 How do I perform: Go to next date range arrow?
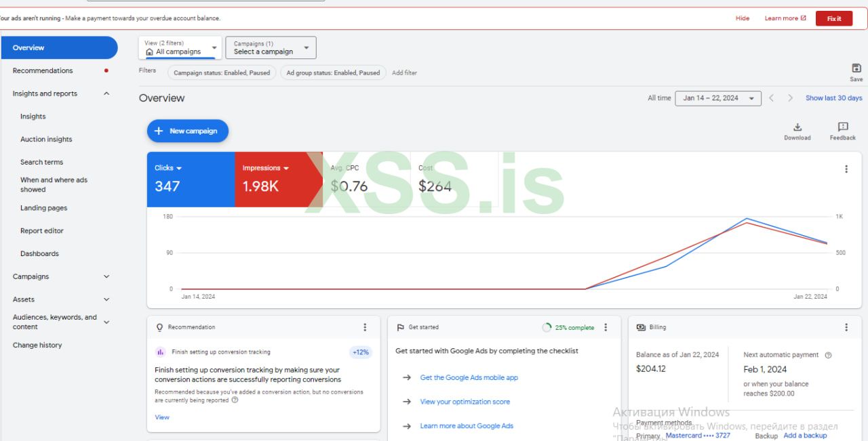point(790,98)
